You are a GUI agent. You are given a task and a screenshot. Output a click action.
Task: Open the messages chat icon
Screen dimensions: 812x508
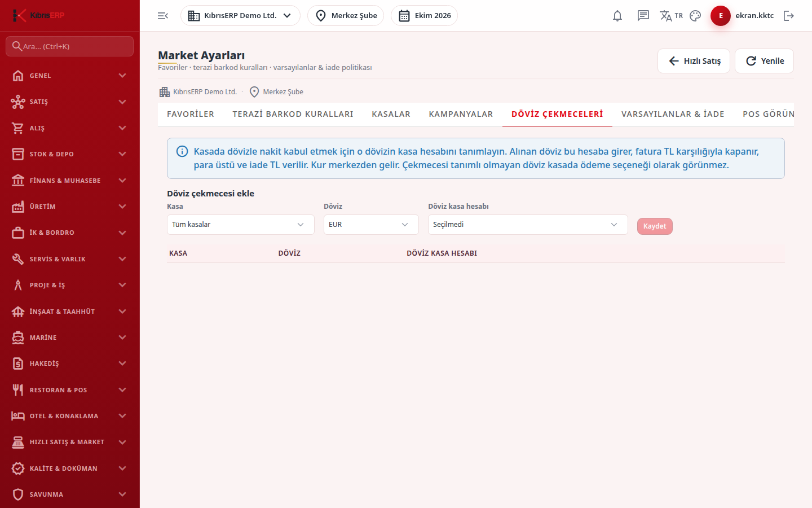point(643,16)
